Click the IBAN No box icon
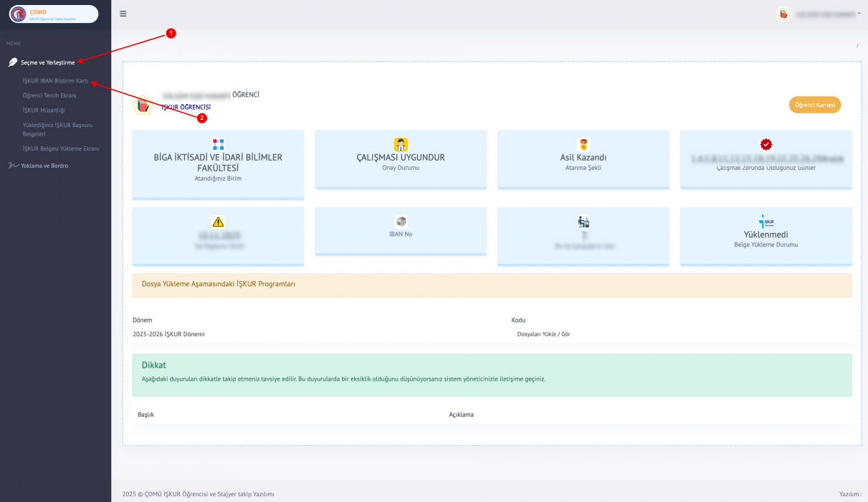This screenshot has height=502, width=868. pyautogui.click(x=401, y=222)
